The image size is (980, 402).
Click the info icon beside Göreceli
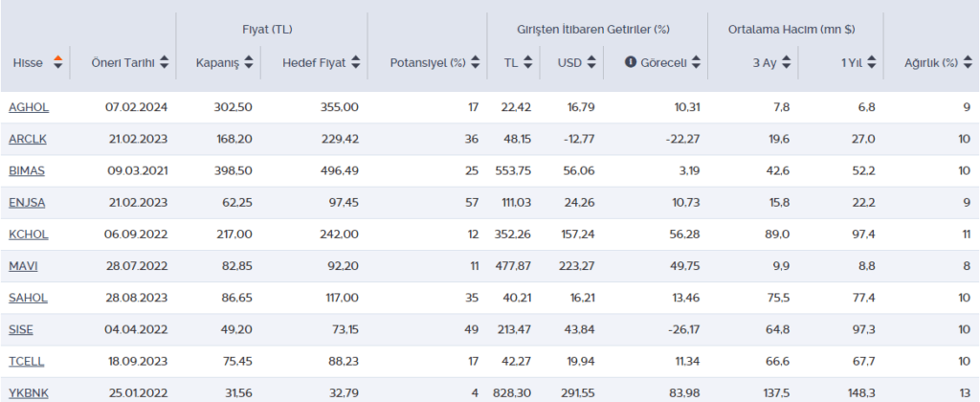(630, 62)
